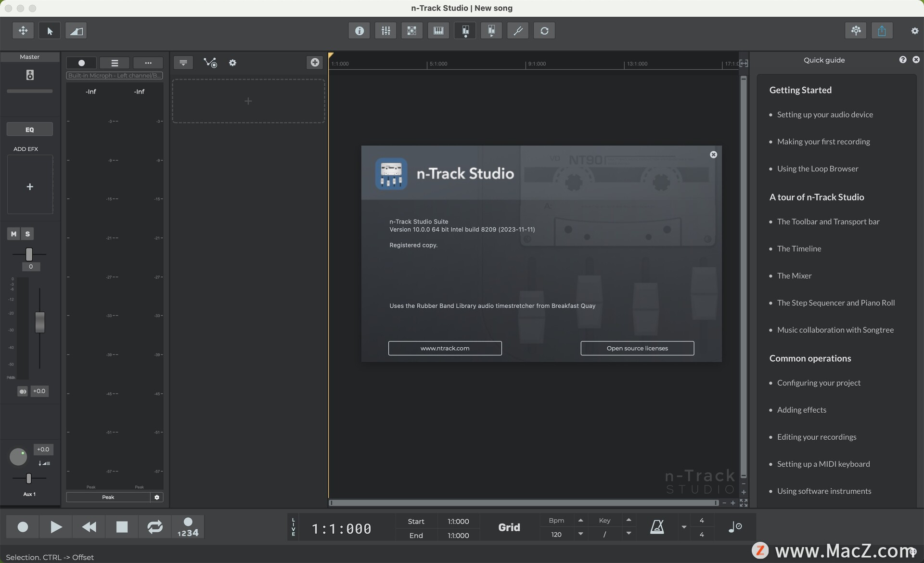Open 'Music collaboration with Songtree' topic
This screenshot has height=563, width=924.
835,330
